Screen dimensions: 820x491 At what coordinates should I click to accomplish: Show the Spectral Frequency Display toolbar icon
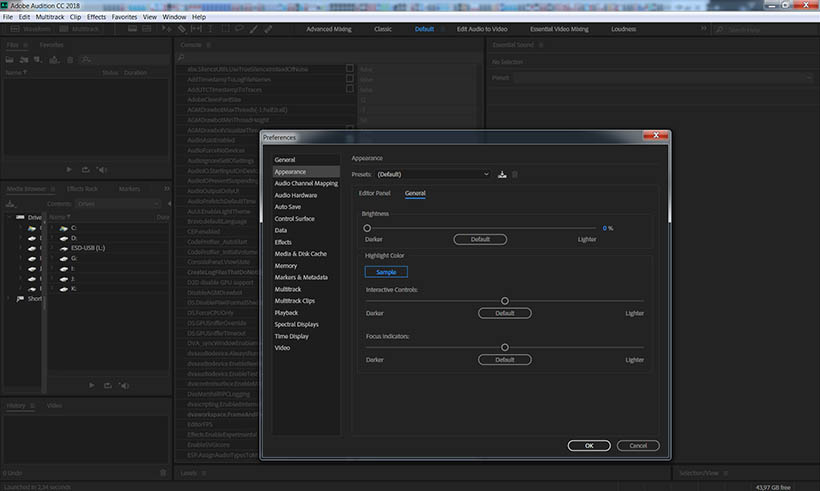point(132,29)
